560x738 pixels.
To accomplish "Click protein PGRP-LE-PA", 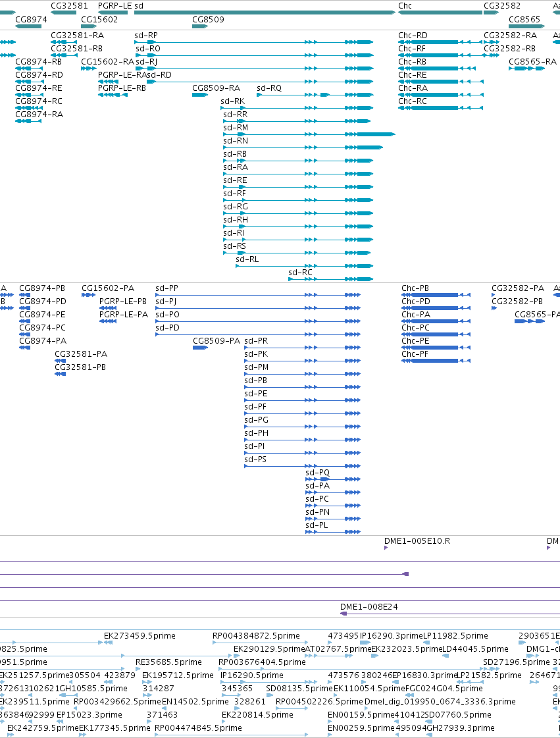I will pos(108,321).
